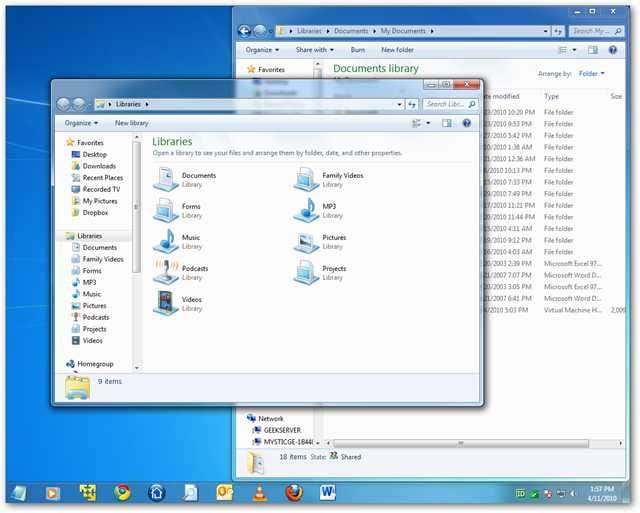Click the Type column header in Documents window
This screenshot has width=640, height=513.
[551, 96]
